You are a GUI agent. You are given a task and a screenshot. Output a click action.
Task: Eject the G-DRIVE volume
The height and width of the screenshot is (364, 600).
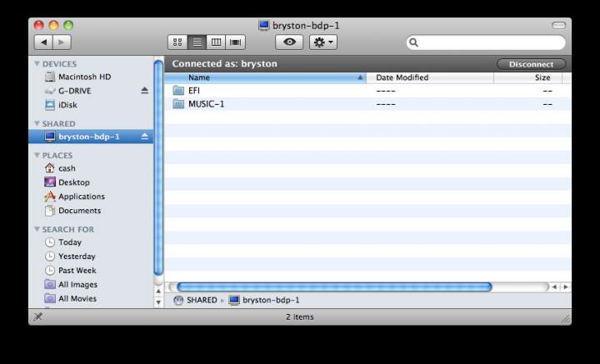point(144,91)
